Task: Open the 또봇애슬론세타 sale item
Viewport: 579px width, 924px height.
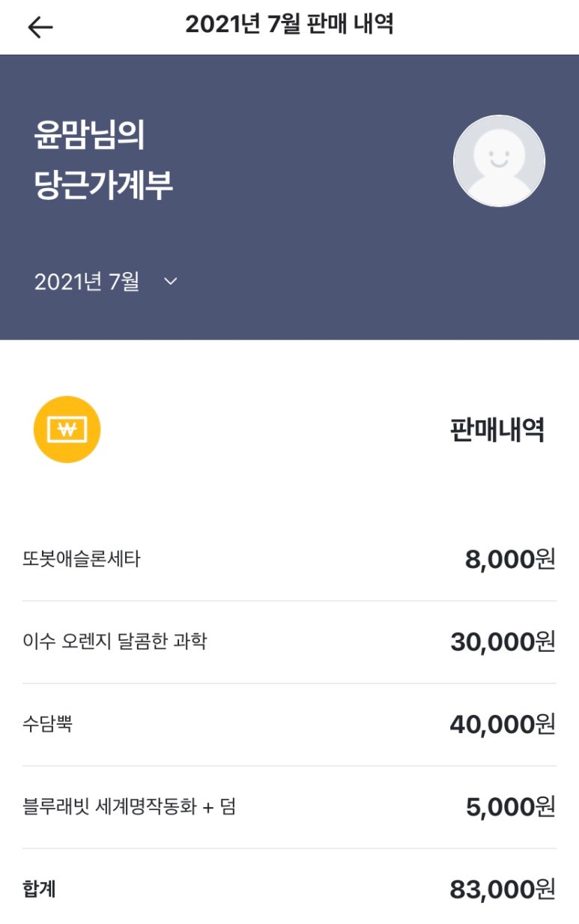Action: 82,559
